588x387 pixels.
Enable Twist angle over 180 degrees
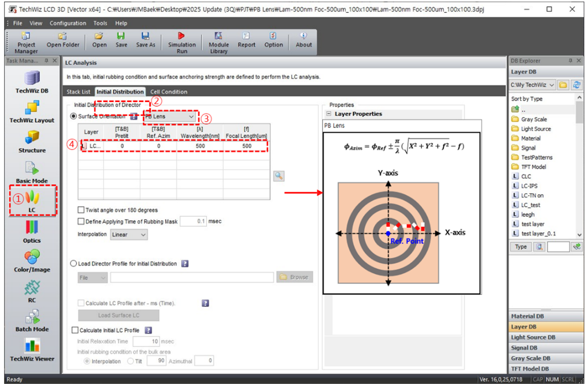pyautogui.click(x=82, y=210)
